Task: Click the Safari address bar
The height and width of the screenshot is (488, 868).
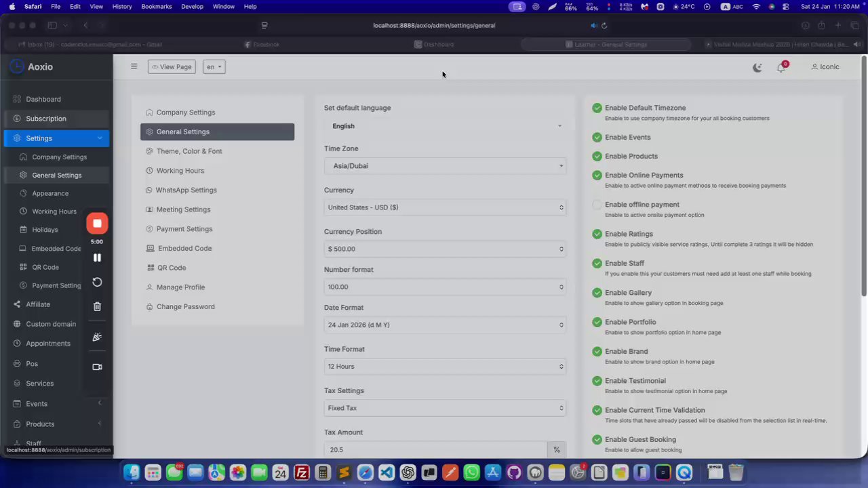Action: (x=434, y=25)
